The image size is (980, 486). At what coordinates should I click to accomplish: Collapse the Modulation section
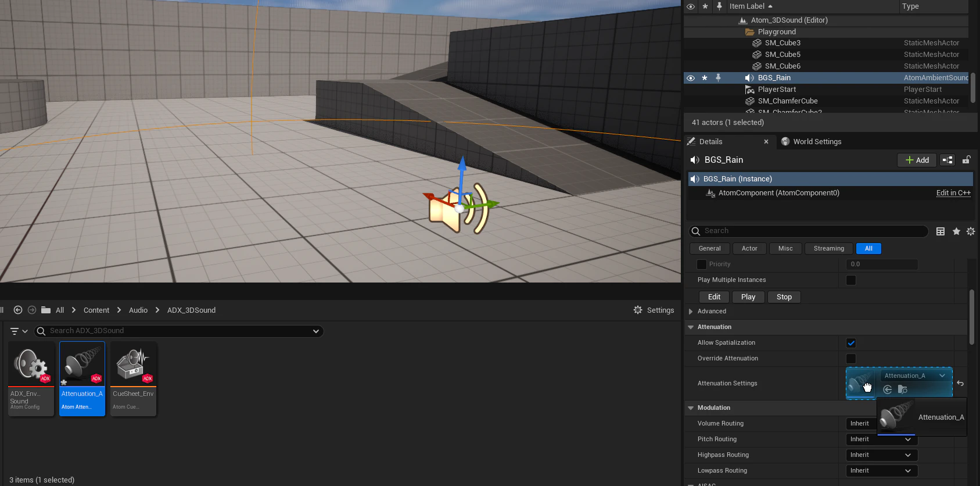(691, 408)
